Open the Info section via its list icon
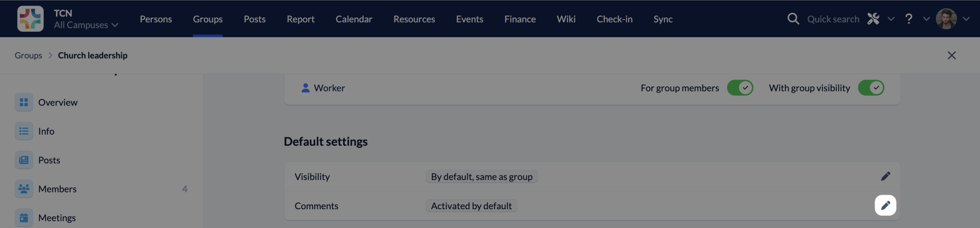This screenshot has height=228, width=980. (x=24, y=131)
